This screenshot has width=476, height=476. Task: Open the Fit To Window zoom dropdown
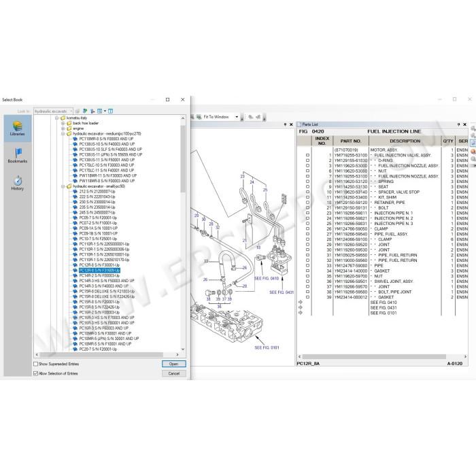237,117
